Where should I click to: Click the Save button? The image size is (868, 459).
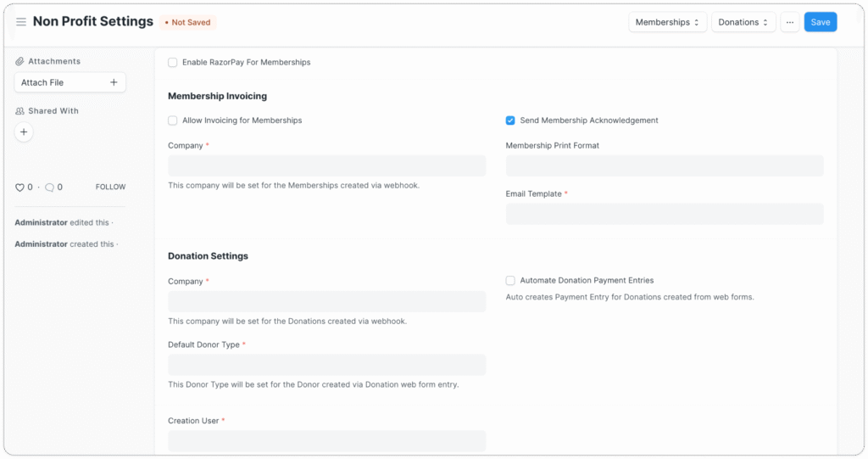coord(820,22)
